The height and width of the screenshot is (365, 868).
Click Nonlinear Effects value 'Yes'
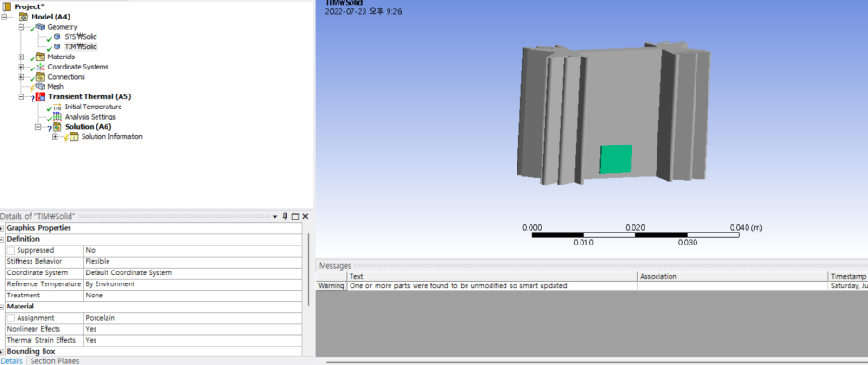193,329
